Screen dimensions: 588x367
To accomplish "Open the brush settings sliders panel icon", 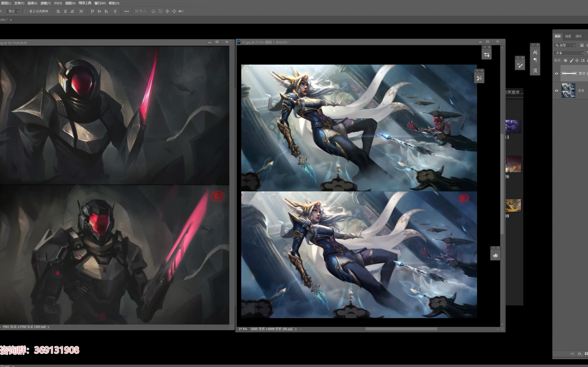I will click(487, 55).
